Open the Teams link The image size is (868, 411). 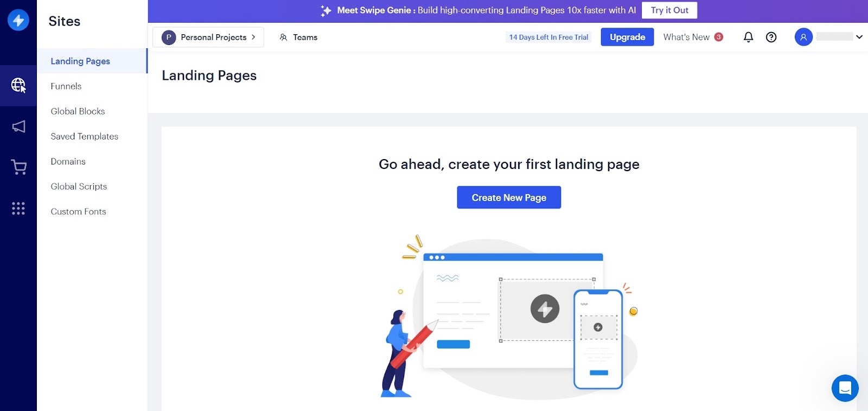[x=305, y=37]
